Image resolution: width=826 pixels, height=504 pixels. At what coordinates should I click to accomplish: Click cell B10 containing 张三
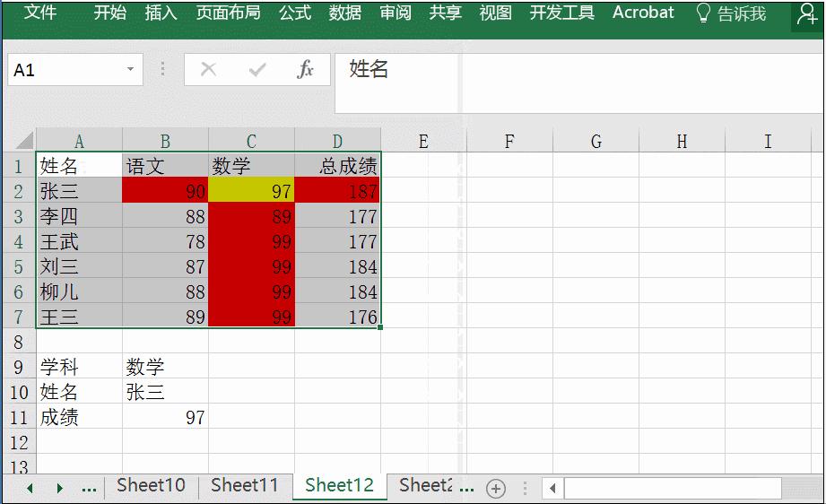165,391
